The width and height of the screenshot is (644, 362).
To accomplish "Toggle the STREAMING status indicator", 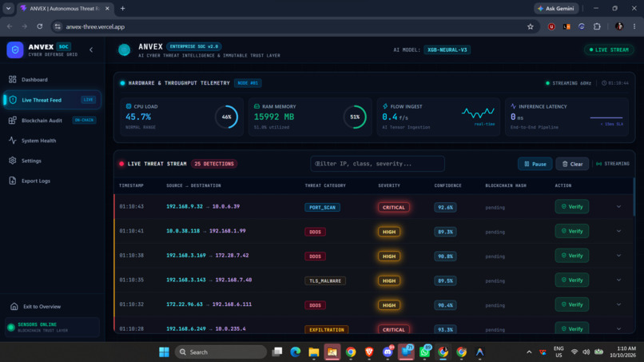I will [613, 164].
